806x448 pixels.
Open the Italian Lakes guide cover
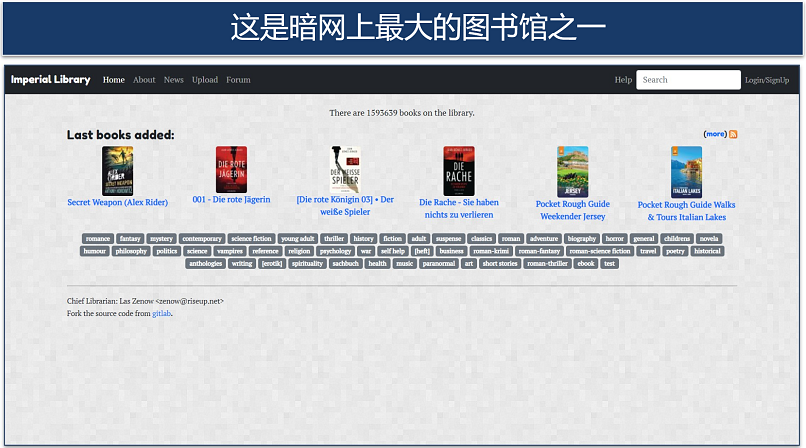(686, 172)
